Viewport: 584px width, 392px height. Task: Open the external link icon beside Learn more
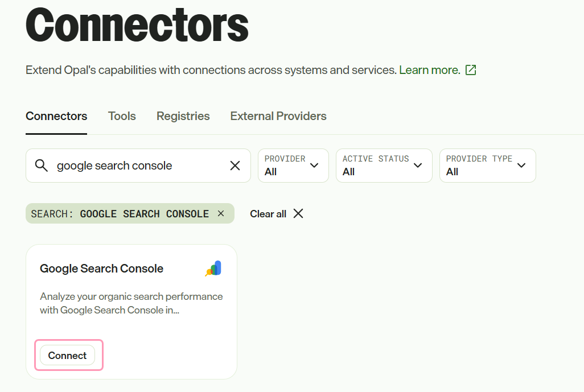(x=471, y=70)
